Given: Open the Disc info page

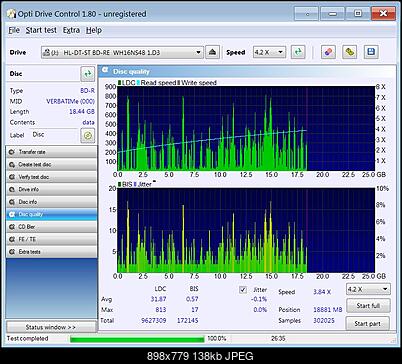Looking at the screenshot, I should tap(52, 202).
